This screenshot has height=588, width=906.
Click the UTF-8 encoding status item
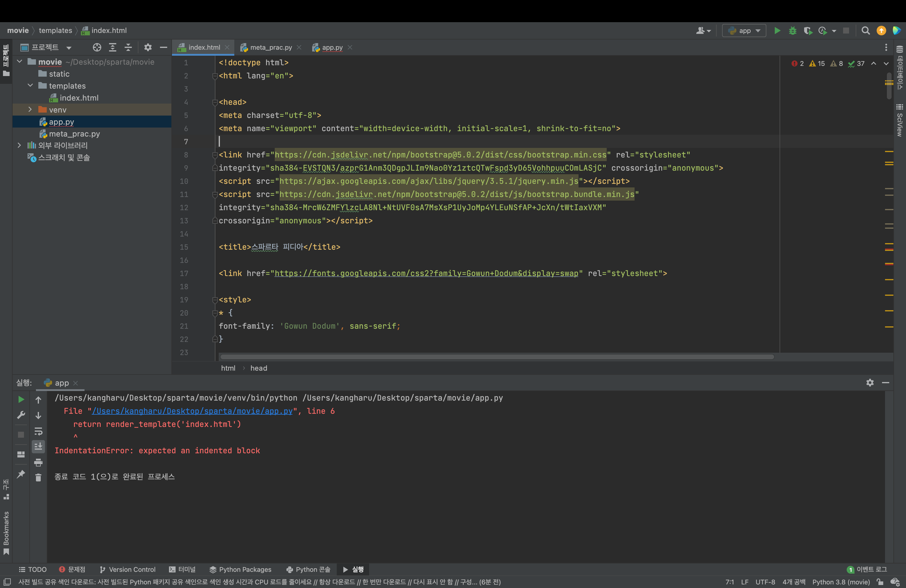click(x=765, y=582)
